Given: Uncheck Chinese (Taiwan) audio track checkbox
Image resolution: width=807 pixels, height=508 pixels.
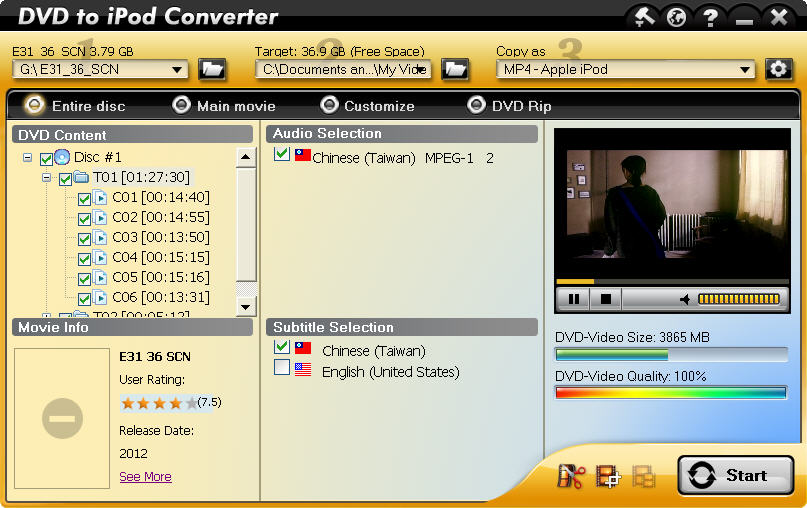Looking at the screenshot, I should pyautogui.click(x=282, y=154).
